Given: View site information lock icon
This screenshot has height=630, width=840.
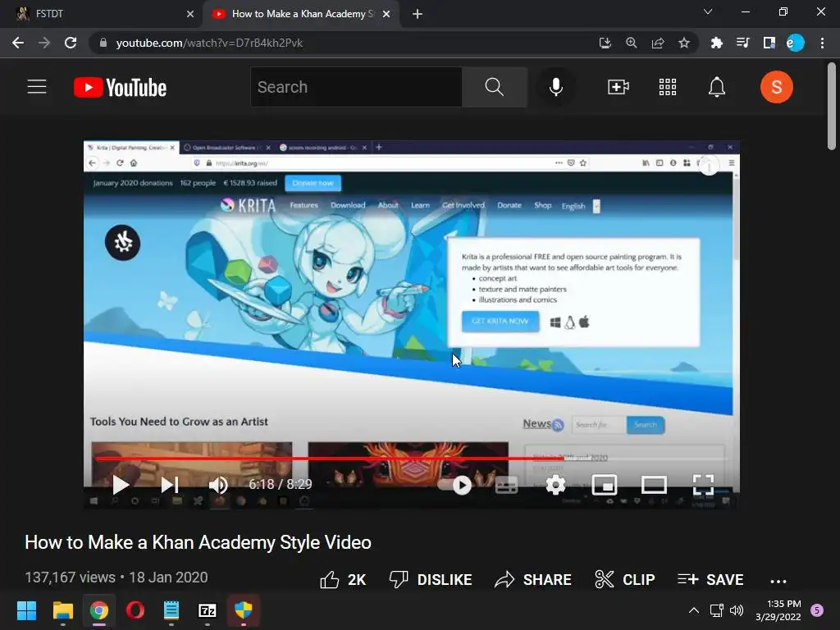Looking at the screenshot, I should [103, 43].
